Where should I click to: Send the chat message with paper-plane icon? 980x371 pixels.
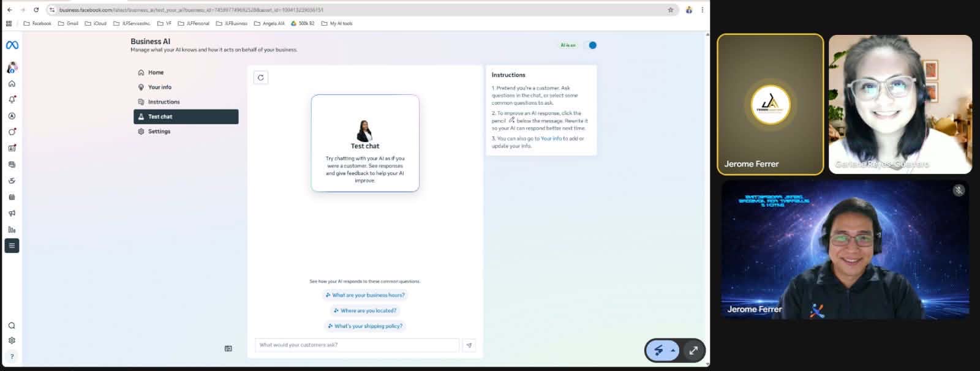click(x=469, y=345)
